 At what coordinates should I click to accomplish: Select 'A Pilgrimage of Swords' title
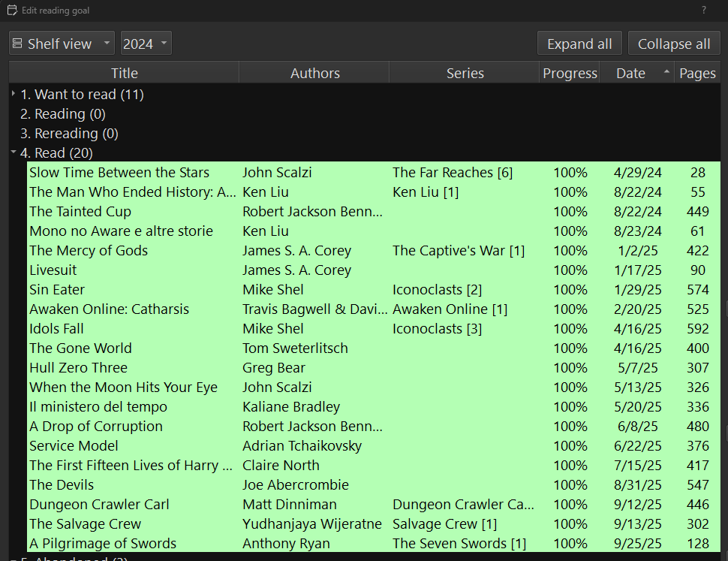pyautogui.click(x=103, y=543)
